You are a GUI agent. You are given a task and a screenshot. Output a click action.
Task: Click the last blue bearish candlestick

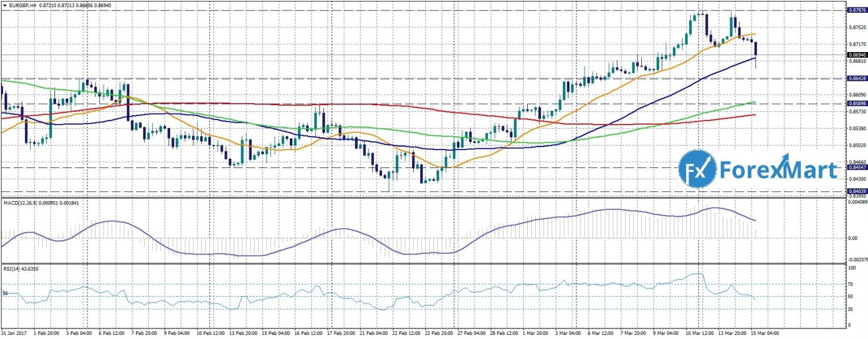coord(756,49)
